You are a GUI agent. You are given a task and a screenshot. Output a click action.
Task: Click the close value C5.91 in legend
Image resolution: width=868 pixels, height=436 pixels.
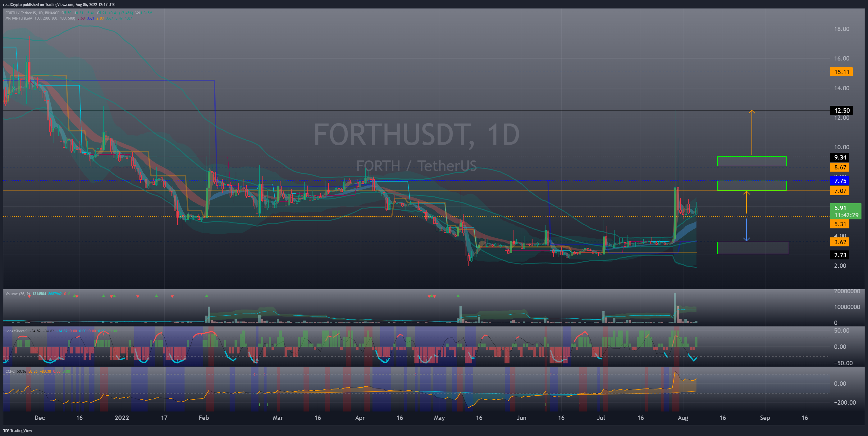coord(101,13)
